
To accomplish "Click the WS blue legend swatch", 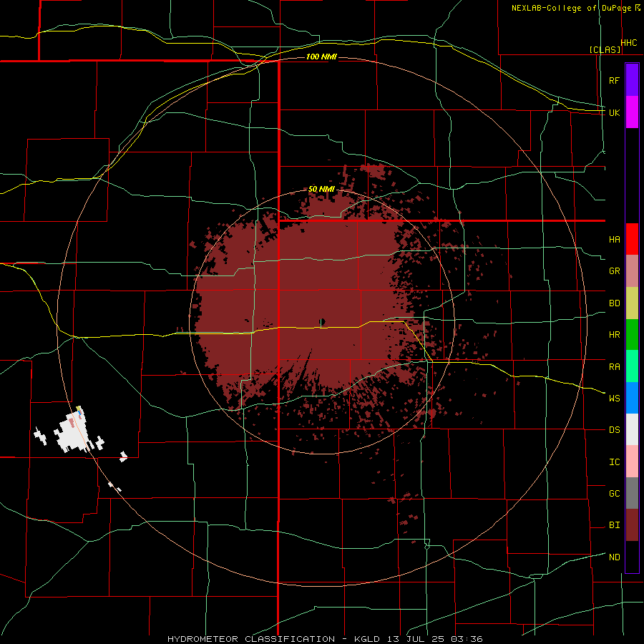I will point(632,398).
